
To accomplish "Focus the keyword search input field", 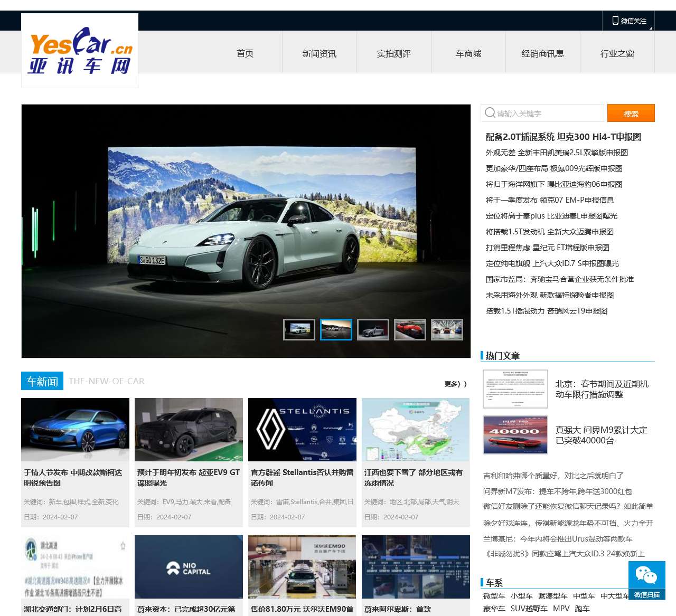I will click(x=547, y=113).
